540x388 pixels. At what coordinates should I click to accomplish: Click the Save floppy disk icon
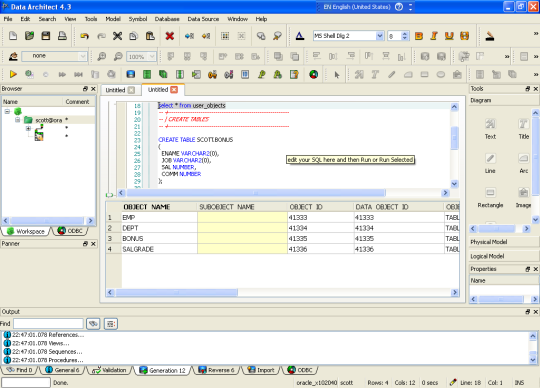[46, 36]
